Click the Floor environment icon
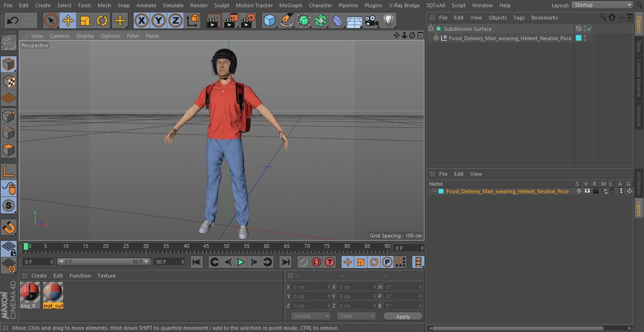 (x=355, y=21)
